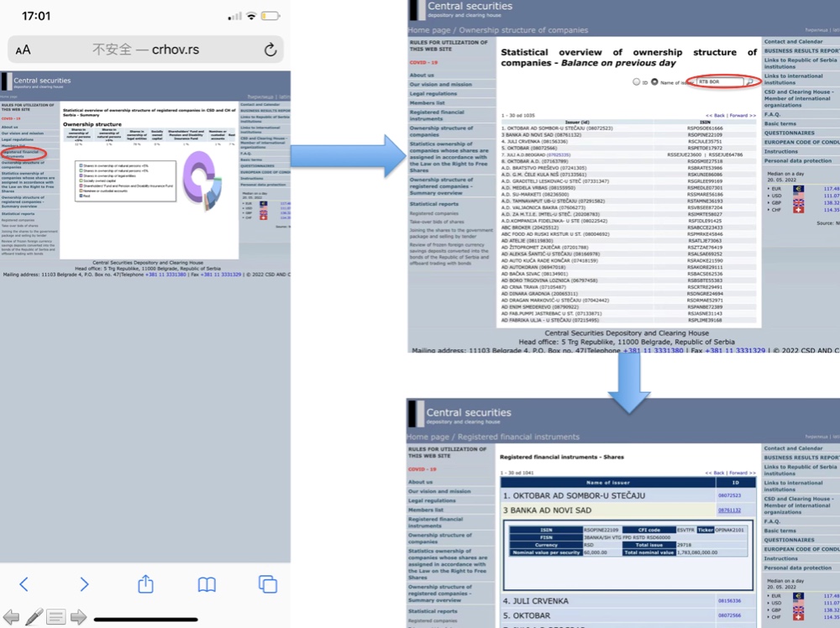The width and height of the screenshot is (840, 628).
Task: Click Home page breadcrumb on ownership structure page
Action: click(431, 30)
